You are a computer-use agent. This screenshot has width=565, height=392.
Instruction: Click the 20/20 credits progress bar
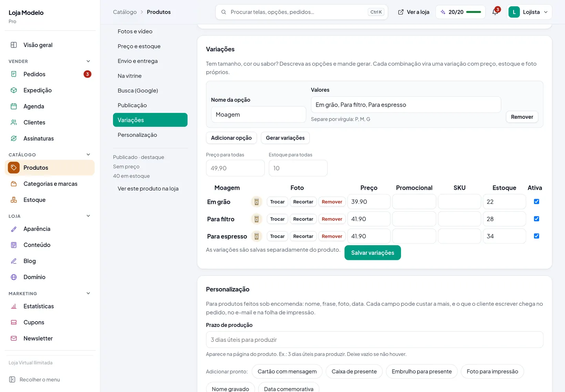click(474, 12)
